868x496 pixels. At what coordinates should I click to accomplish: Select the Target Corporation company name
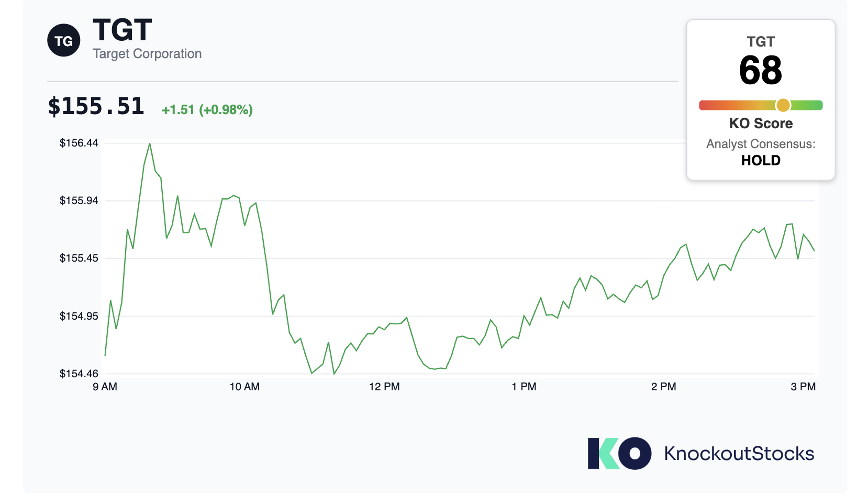click(147, 54)
